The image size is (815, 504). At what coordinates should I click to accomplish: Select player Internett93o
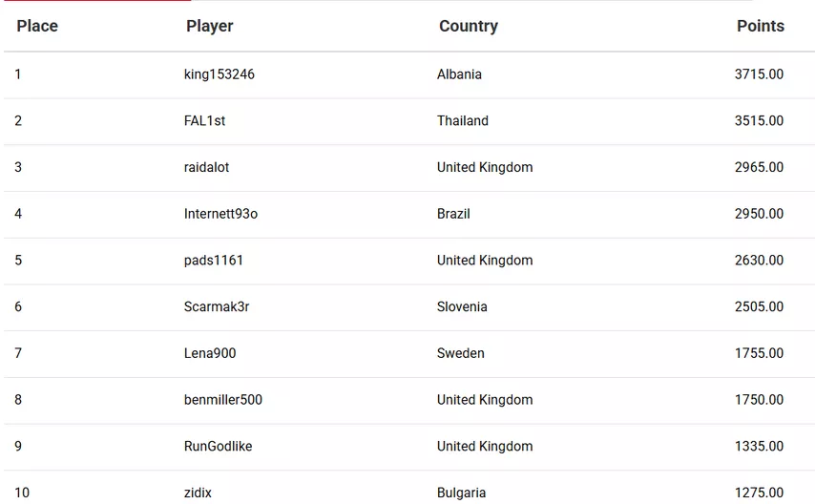(220, 214)
